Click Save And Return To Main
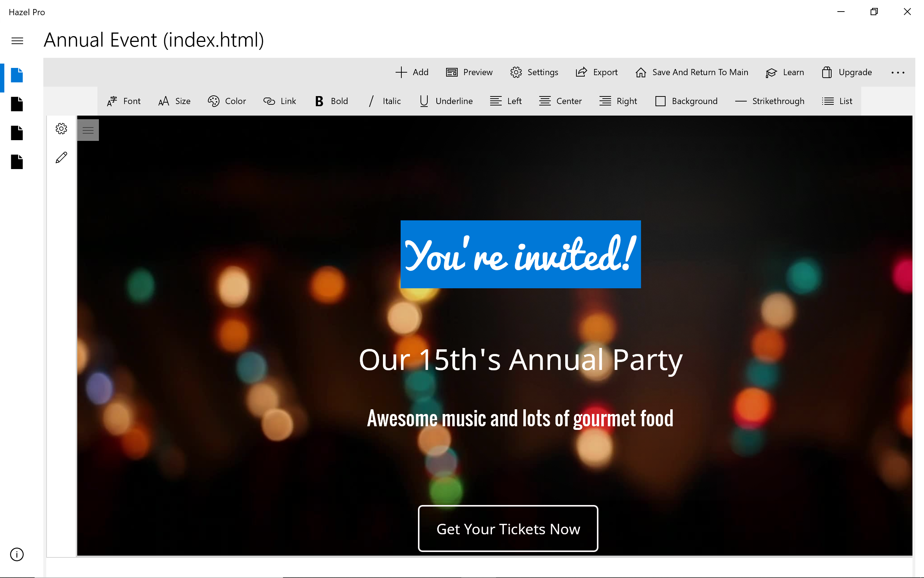The image size is (924, 578). coord(692,72)
